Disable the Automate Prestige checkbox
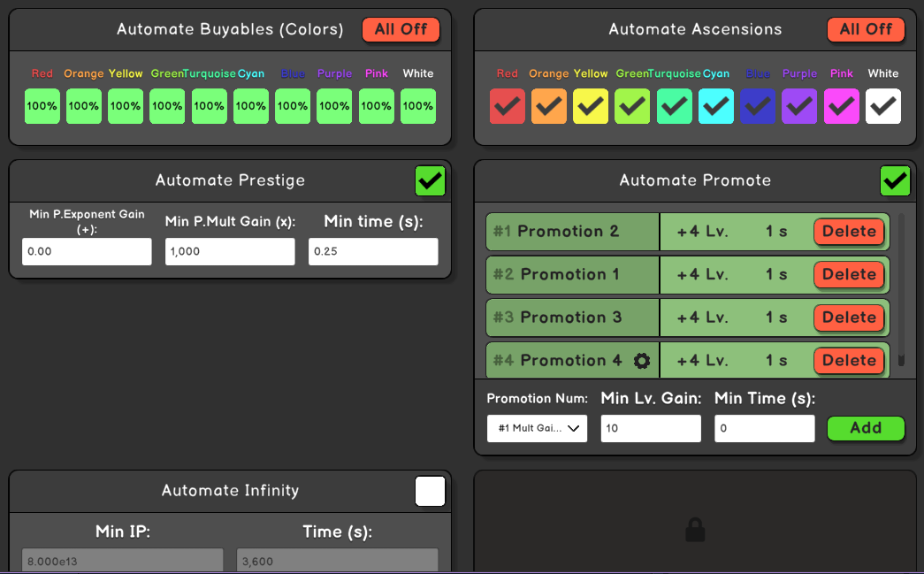The width and height of the screenshot is (924, 574). pos(431,181)
